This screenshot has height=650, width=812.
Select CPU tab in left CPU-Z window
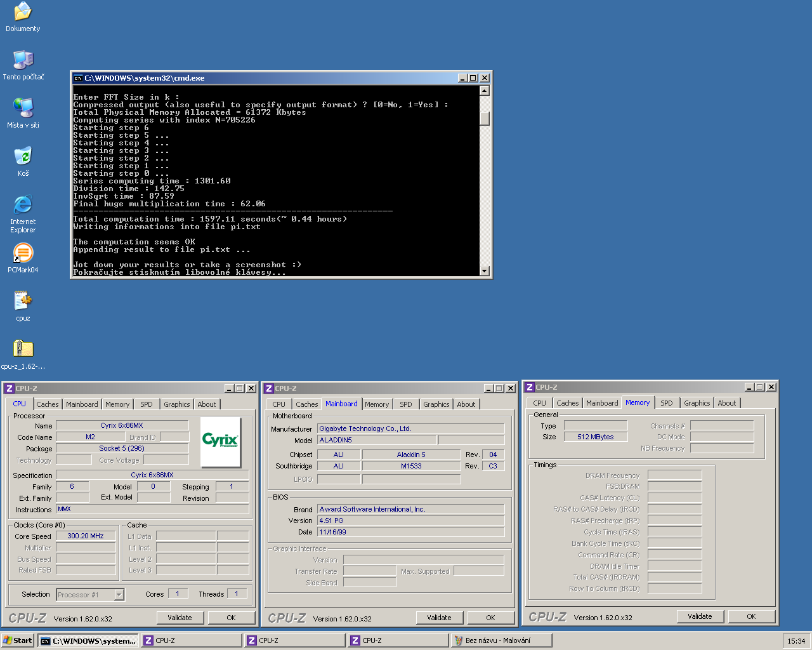coord(20,404)
